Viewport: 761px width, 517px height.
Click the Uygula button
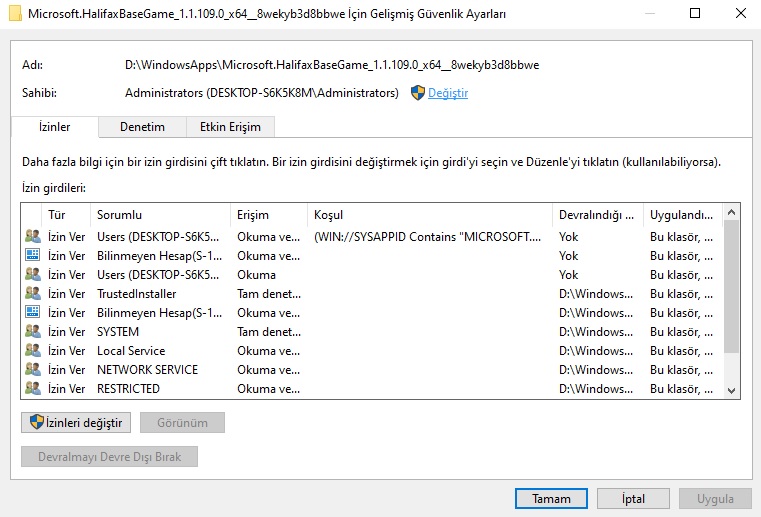pyautogui.click(x=715, y=499)
